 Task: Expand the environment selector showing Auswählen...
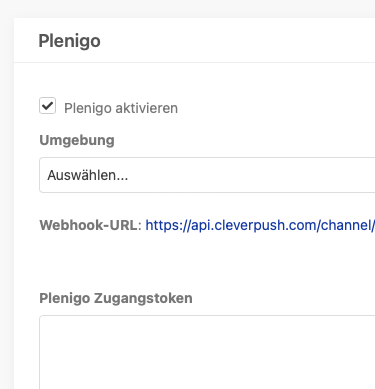pyautogui.click(x=207, y=175)
